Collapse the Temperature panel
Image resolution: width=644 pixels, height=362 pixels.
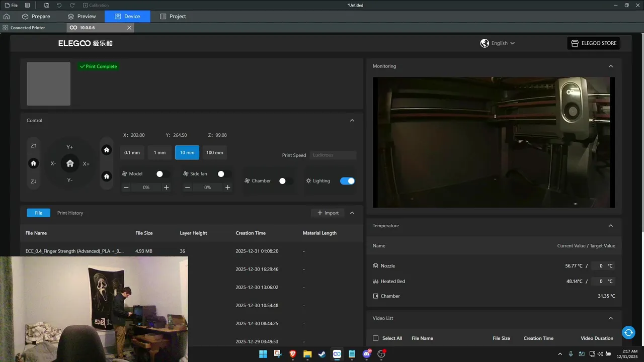pyautogui.click(x=611, y=226)
